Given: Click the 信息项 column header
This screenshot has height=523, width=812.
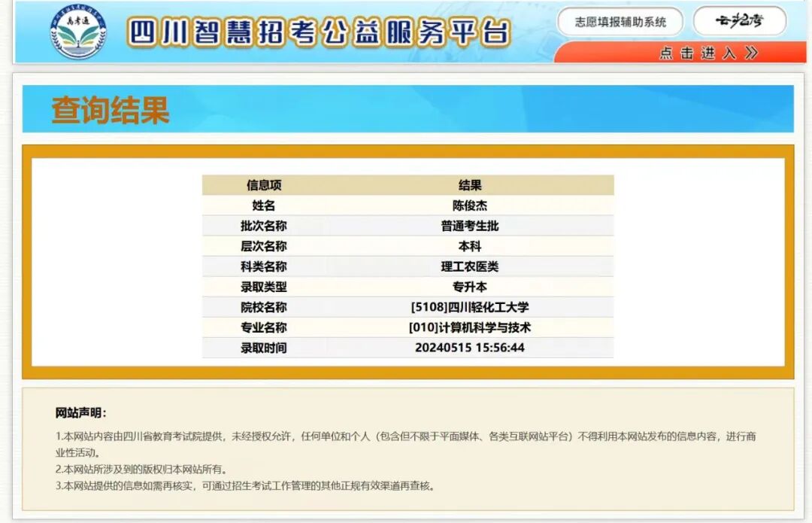Looking at the screenshot, I should click(264, 185).
